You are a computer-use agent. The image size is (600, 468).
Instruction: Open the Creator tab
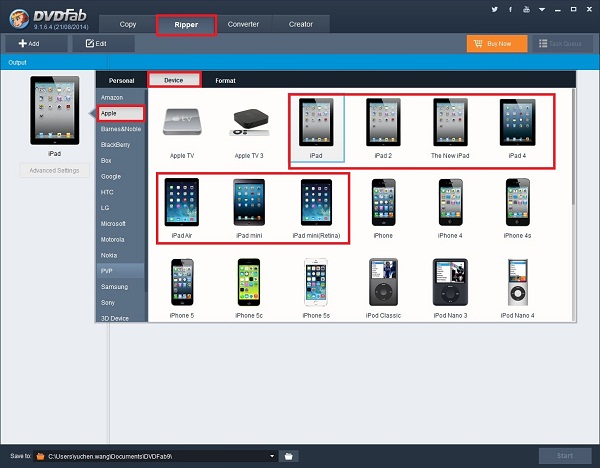[301, 24]
